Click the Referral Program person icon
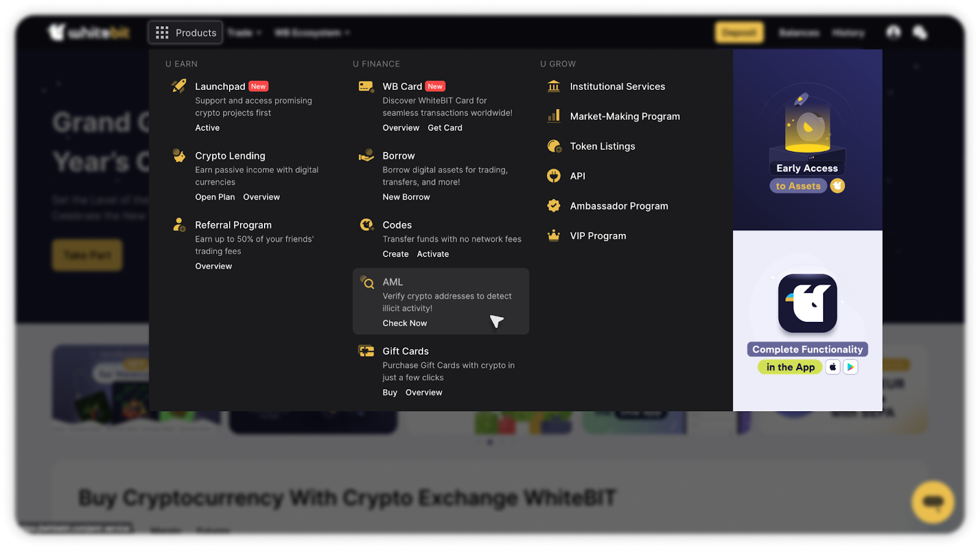The image size is (980, 549). 179,225
